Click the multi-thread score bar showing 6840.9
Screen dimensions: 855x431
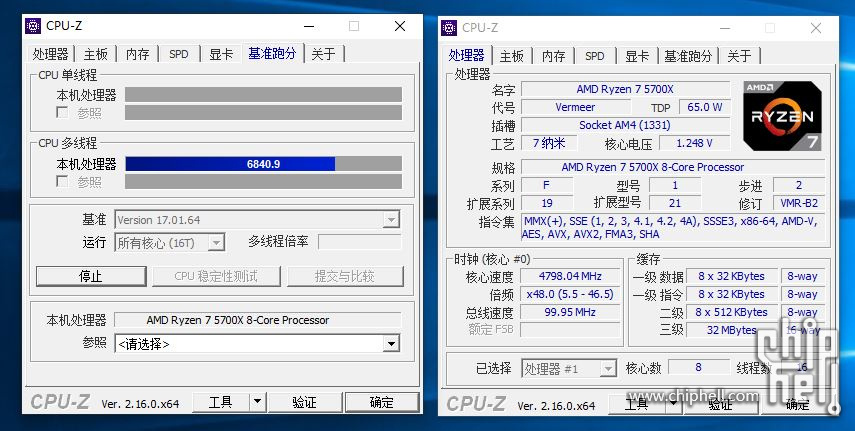(263, 164)
